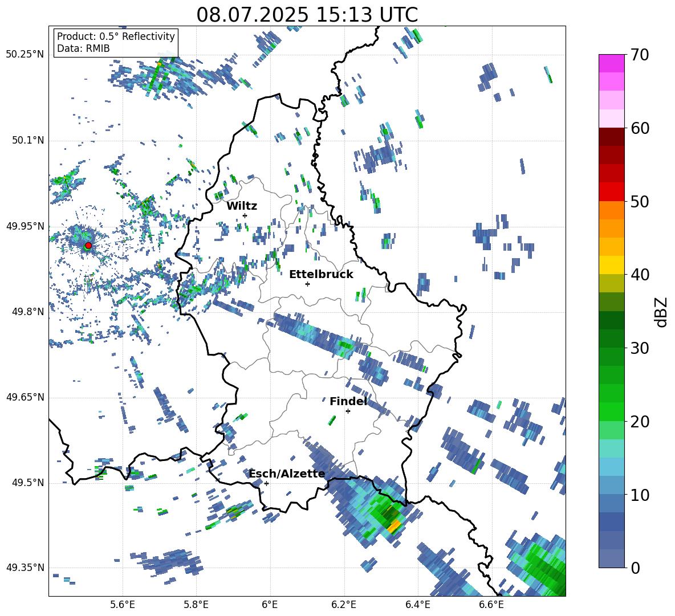This screenshot has height=616, width=675.
Task: Click the Esch/Alzette station cross marker
Action: click(x=266, y=483)
